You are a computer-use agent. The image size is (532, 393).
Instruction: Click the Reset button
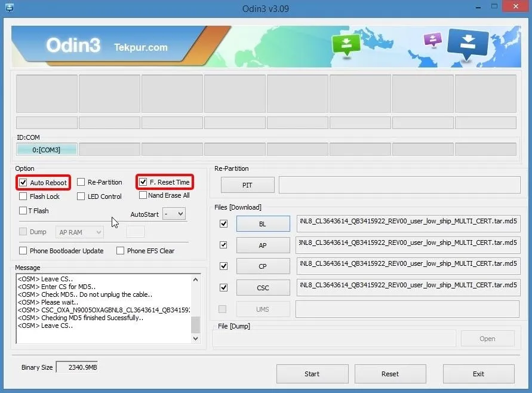pyautogui.click(x=390, y=374)
